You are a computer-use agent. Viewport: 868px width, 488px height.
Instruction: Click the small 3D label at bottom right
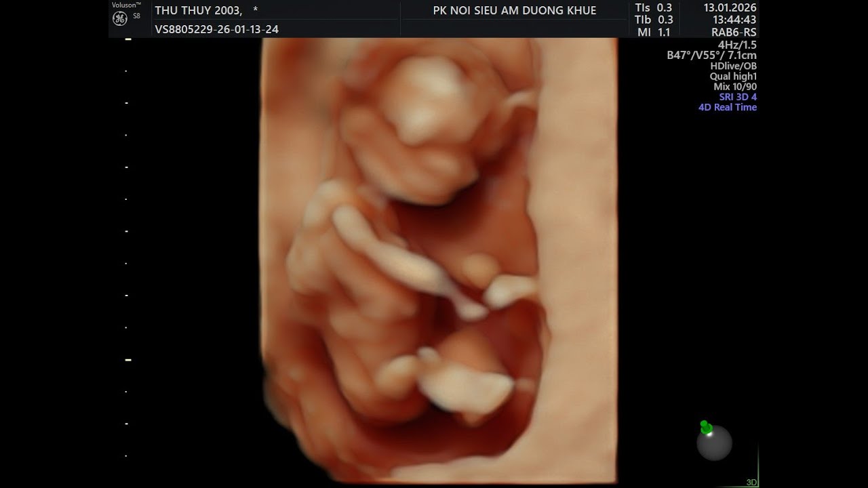[751, 482]
